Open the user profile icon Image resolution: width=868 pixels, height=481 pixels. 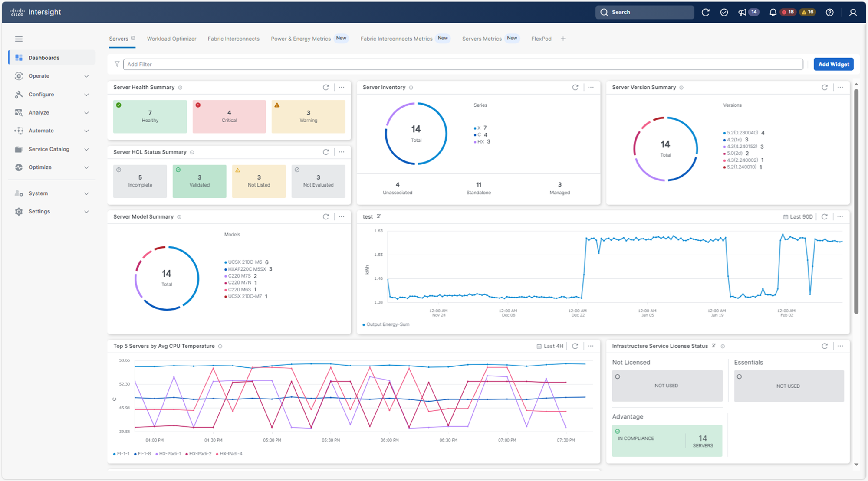(853, 12)
